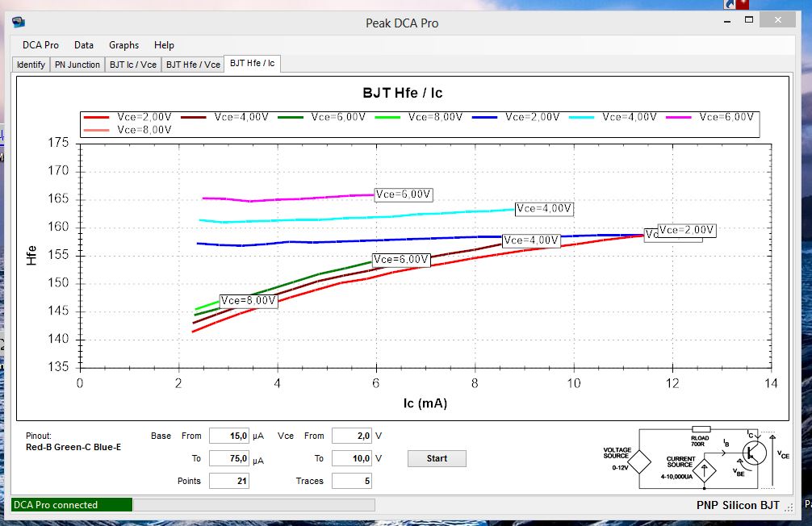Click the Vce From 2,0 V field
812x526 pixels.
(352, 436)
